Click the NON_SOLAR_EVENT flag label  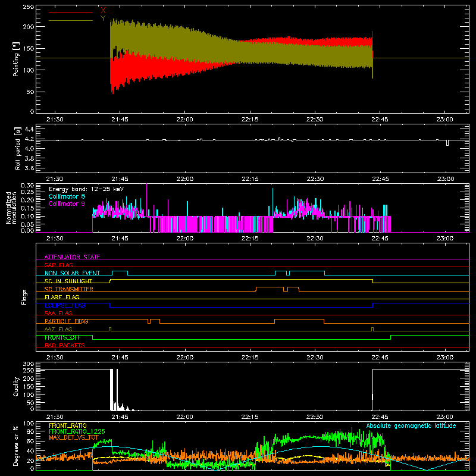coord(72,273)
